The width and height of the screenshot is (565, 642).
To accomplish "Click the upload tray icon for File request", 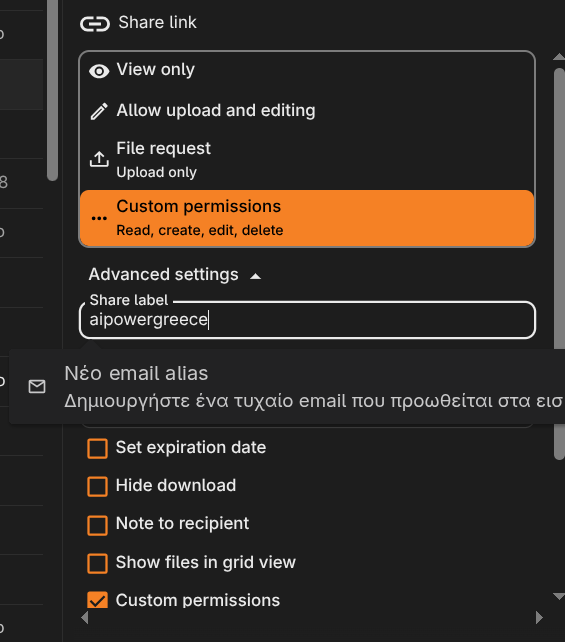I will [99, 160].
